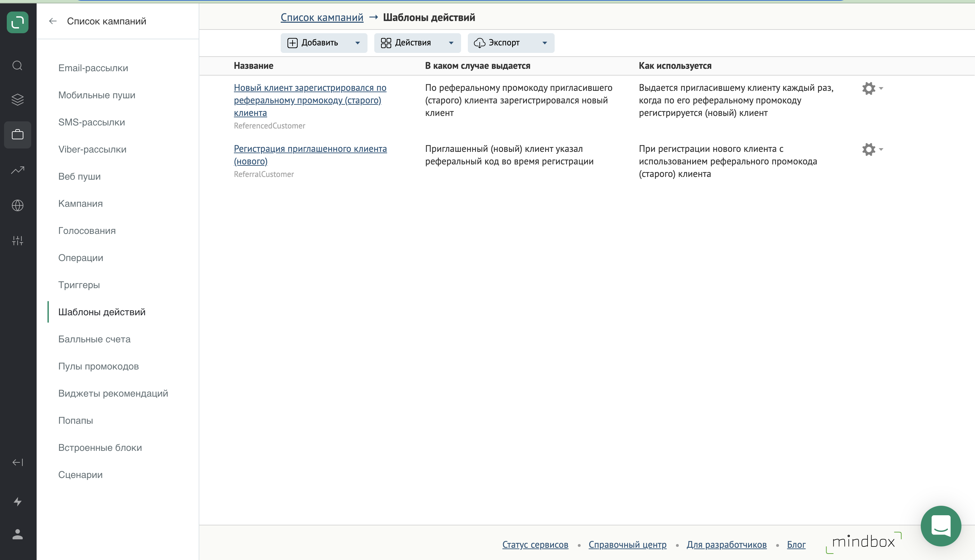
Task: Open Кампания menu item
Action: click(x=80, y=203)
